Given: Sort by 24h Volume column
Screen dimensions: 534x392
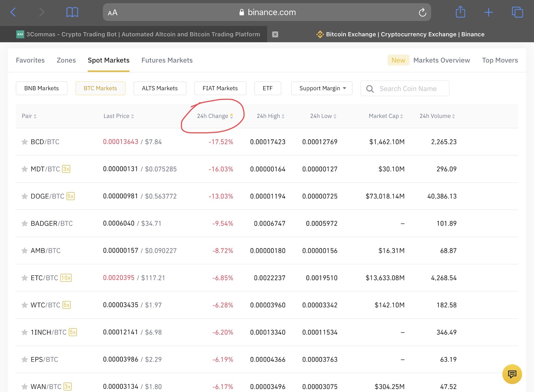Looking at the screenshot, I should (437, 116).
